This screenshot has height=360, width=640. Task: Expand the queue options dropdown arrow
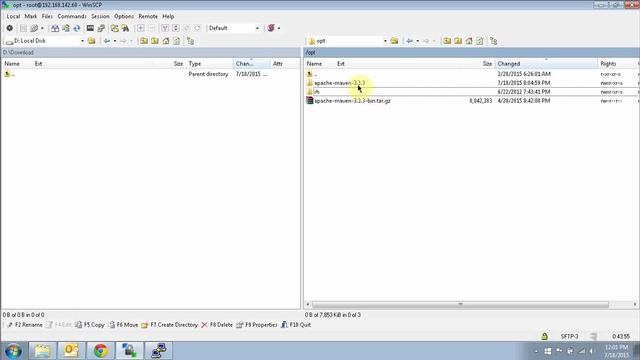(42, 28)
